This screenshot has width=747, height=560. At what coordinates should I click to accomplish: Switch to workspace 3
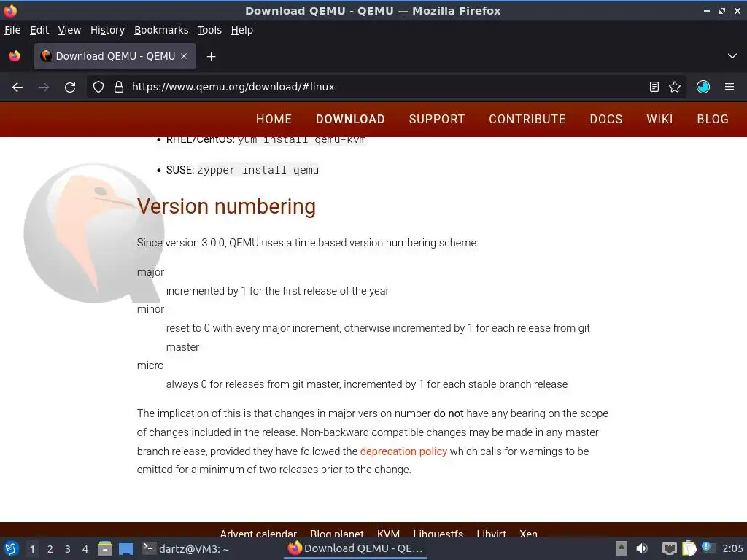(68, 549)
